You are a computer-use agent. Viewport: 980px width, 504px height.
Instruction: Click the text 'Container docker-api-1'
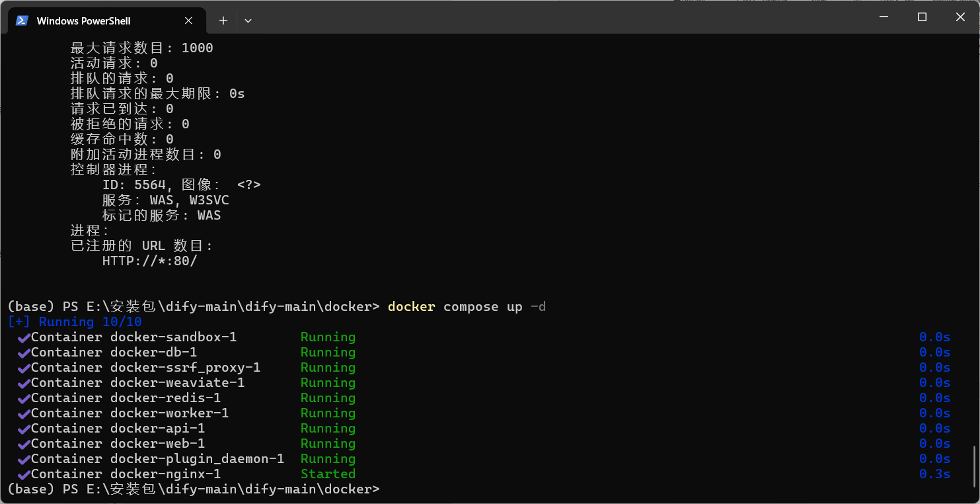click(x=118, y=429)
